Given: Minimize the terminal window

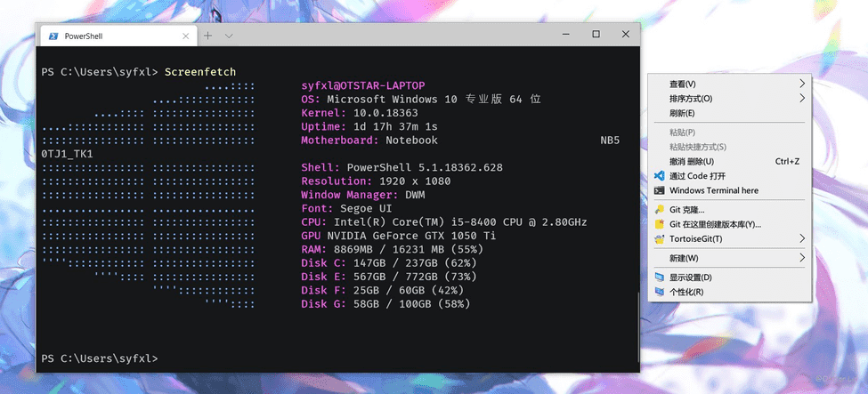Looking at the screenshot, I should (x=565, y=35).
